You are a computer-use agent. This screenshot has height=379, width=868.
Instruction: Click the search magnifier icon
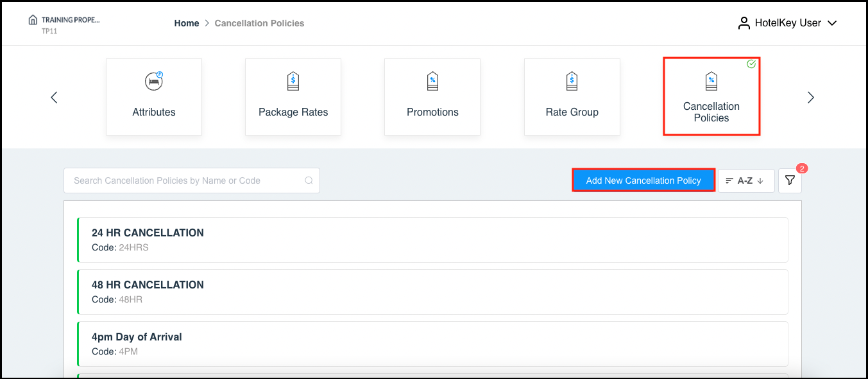(309, 181)
